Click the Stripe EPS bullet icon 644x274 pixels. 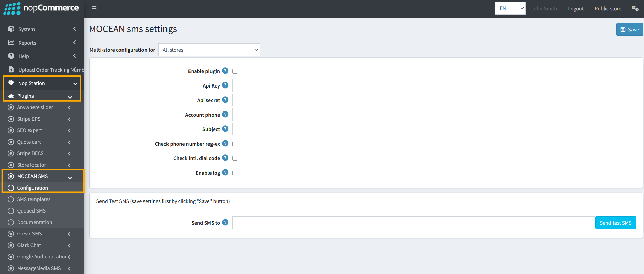click(x=11, y=119)
